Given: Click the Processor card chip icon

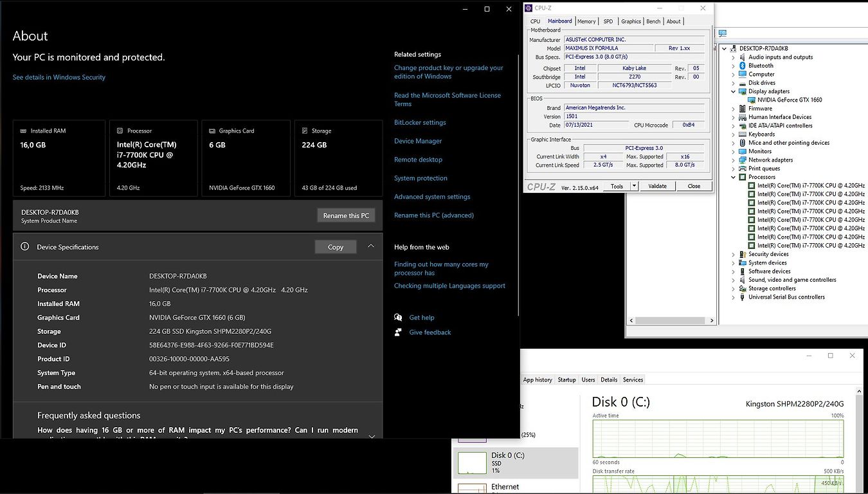Looking at the screenshot, I should pos(120,131).
